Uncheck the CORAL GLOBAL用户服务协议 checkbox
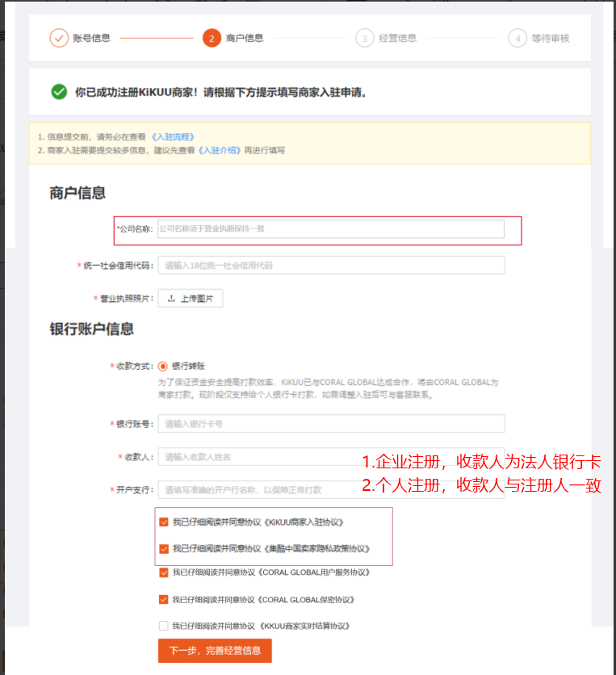The image size is (616, 675). pyautogui.click(x=164, y=572)
